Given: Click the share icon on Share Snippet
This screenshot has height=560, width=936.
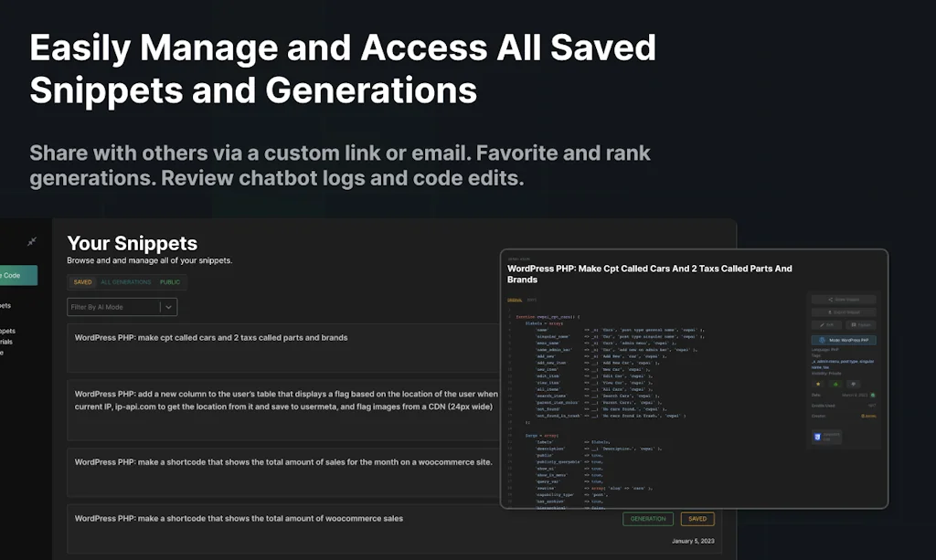Looking at the screenshot, I should pos(830,300).
